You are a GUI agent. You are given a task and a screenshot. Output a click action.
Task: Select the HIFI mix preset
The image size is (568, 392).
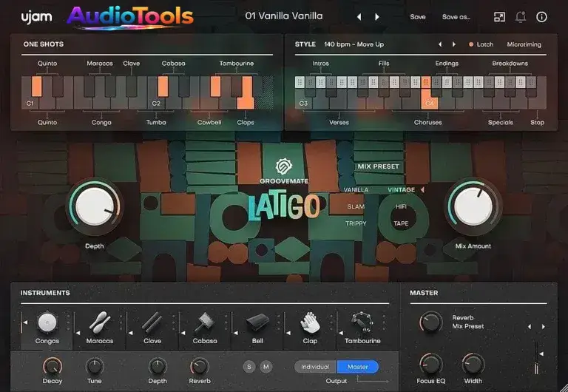401,206
